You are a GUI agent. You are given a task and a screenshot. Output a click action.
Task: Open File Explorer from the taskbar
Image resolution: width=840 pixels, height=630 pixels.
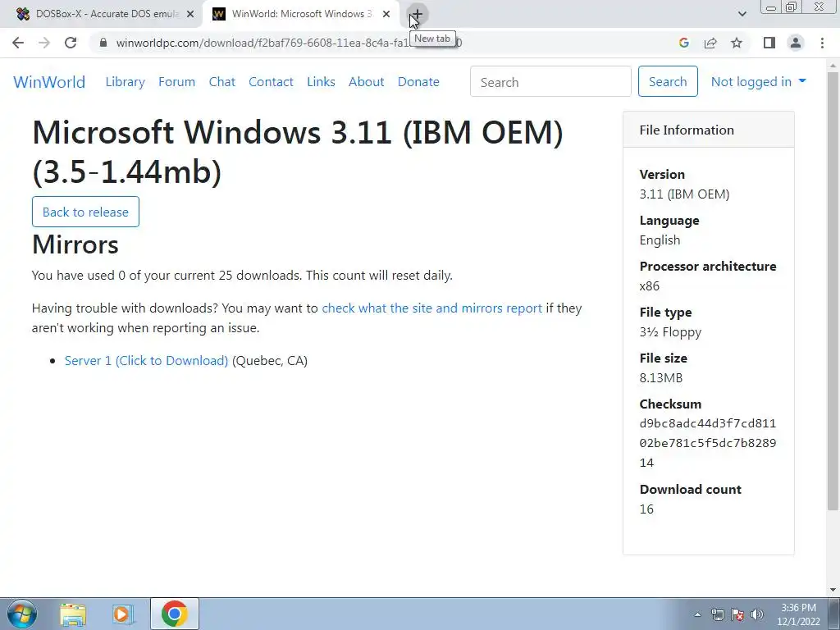pyautogui.click(x=73, y=614)
